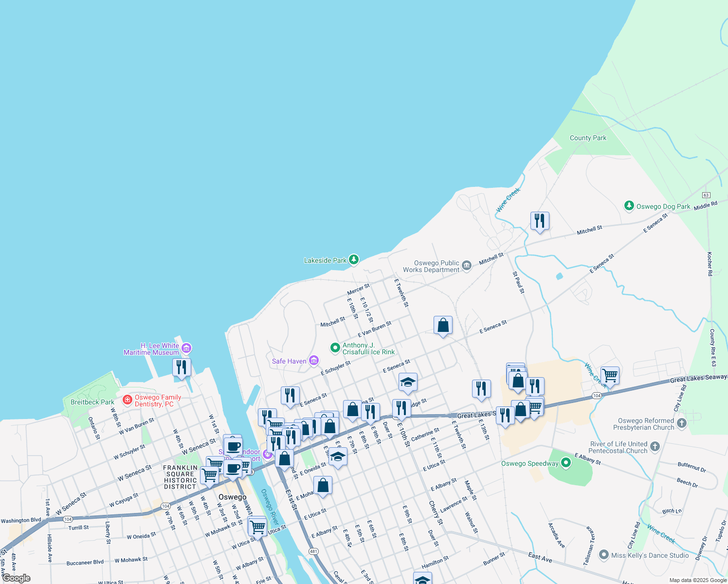Click the Oswego River label
Viewport: 728px width, 584px height.
pyautogui.click(x=270, y=507)
